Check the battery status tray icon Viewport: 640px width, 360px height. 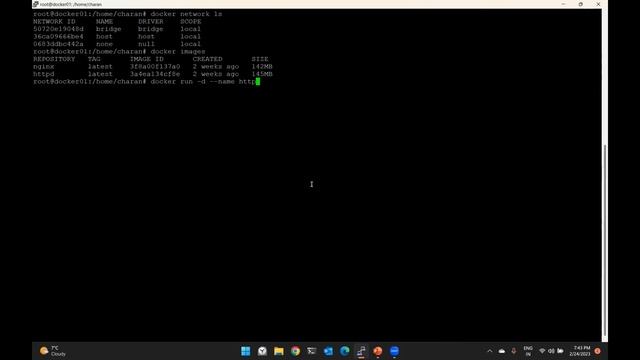[x=560, y=351]
